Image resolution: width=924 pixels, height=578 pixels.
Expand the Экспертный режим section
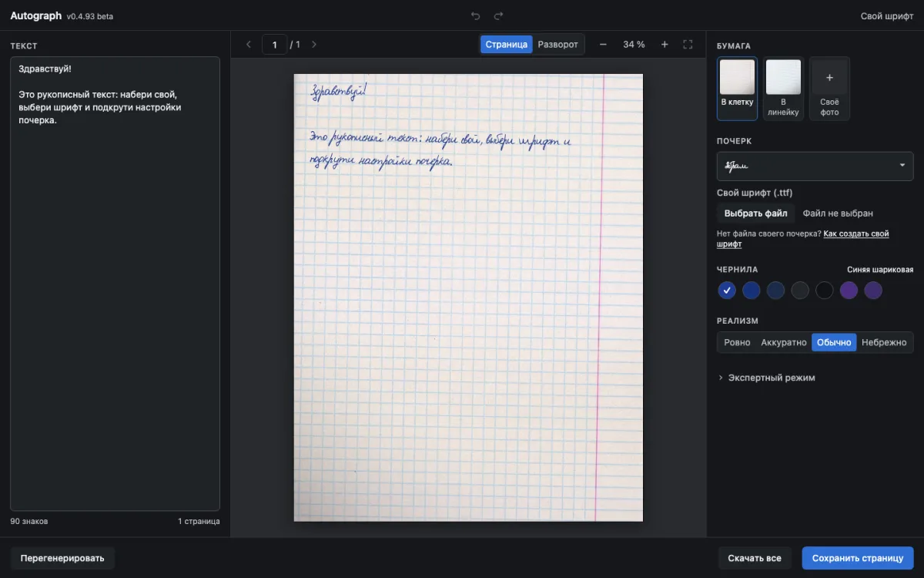[766, 378]
